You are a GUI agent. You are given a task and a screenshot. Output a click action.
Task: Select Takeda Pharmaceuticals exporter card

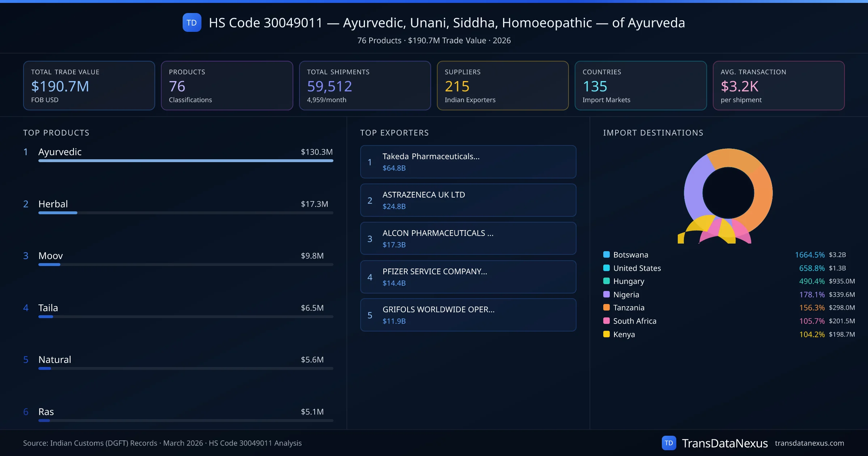[468, 162]
